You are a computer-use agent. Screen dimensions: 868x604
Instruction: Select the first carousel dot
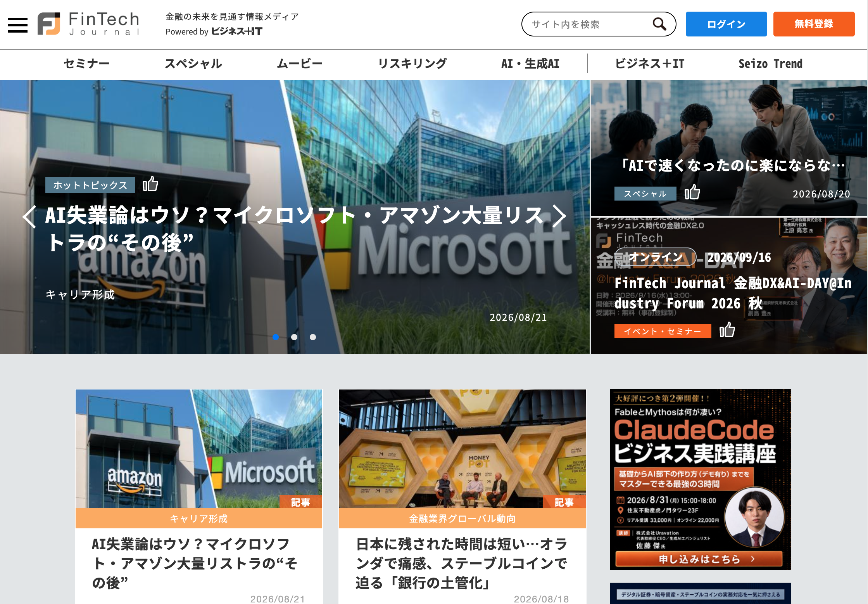276,337
